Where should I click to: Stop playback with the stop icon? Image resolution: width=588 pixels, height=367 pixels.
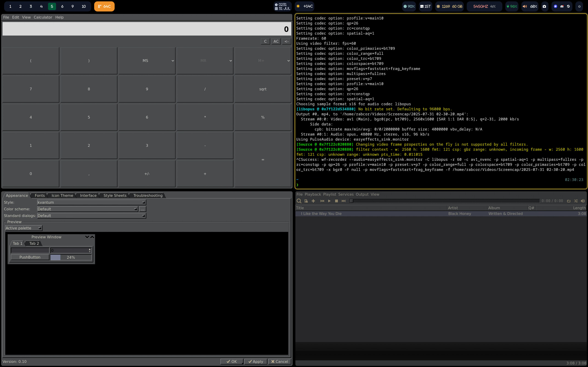tap(336, 201)
